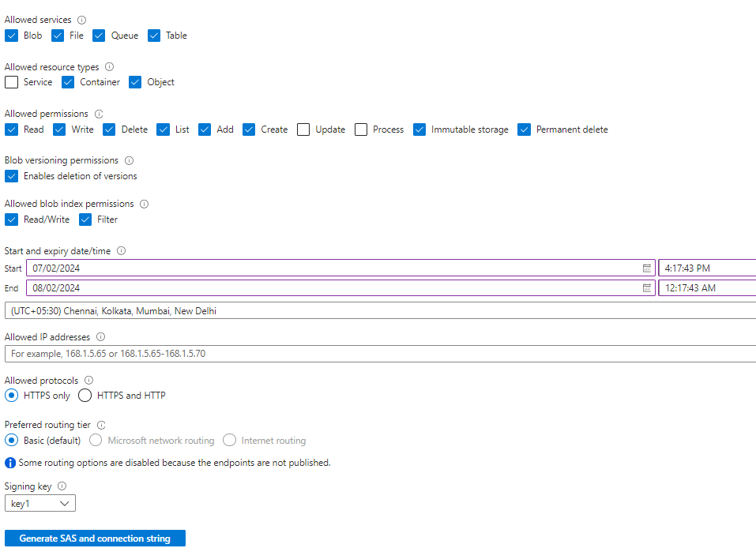Viewport: 756px width, 548px height.
Task: Open the Signing key dropdown
Action: pyautogui.click(x=39, y=503)
